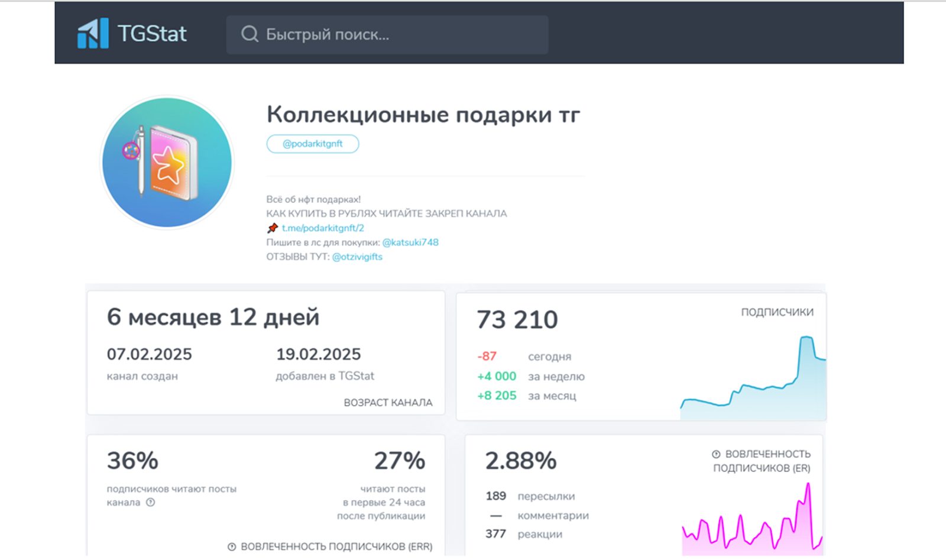Click the комментарии row label
946x560 pixels.
(x=553, y=516)
